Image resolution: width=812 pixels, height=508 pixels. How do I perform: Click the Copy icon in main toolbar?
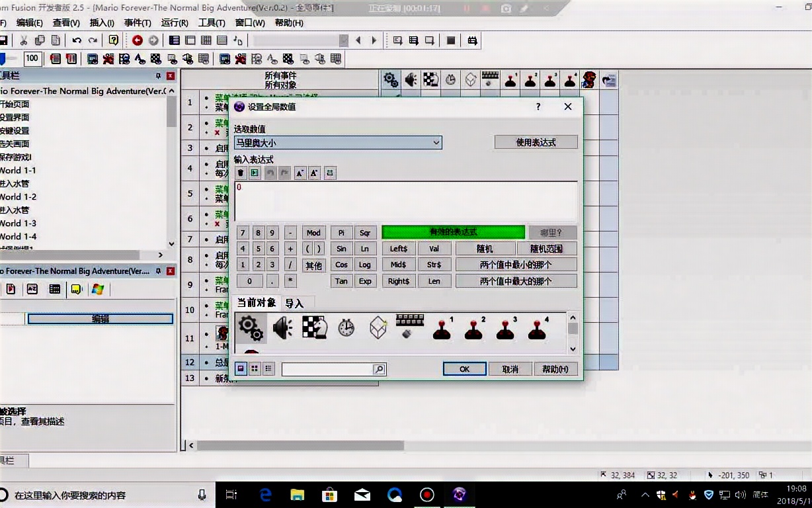click(39, 40)
